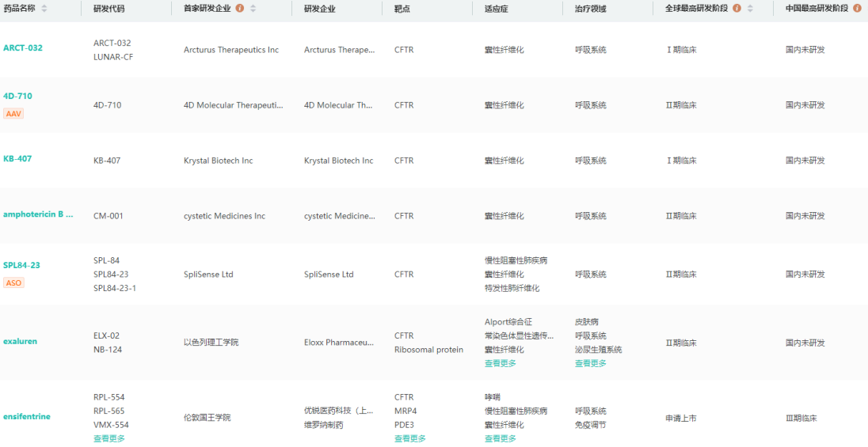Click 以色列理工学院 company cell
Viewport: 868px width, 447px height.
[x=211, y=343]
